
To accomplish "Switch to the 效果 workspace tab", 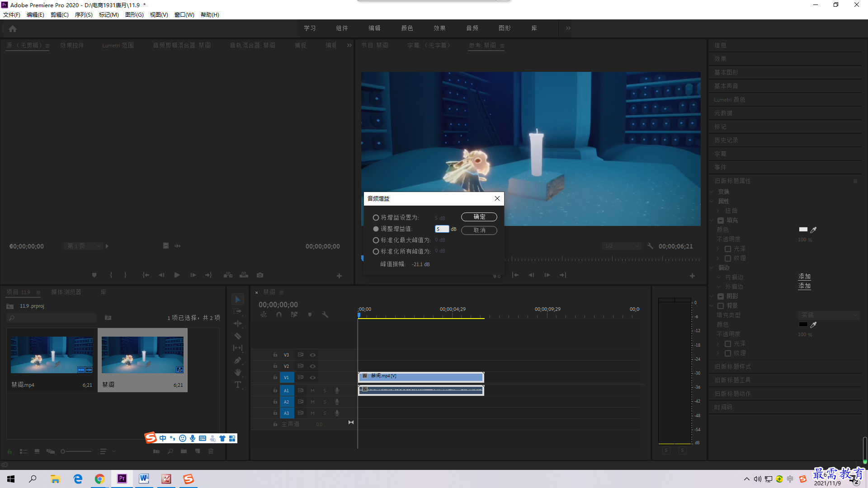I will point(439,28).
